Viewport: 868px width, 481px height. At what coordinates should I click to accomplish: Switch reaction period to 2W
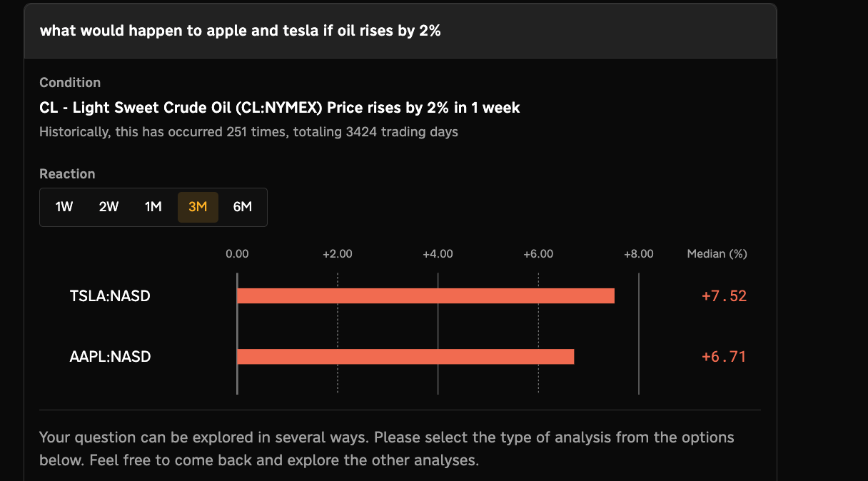click(108, 207)
